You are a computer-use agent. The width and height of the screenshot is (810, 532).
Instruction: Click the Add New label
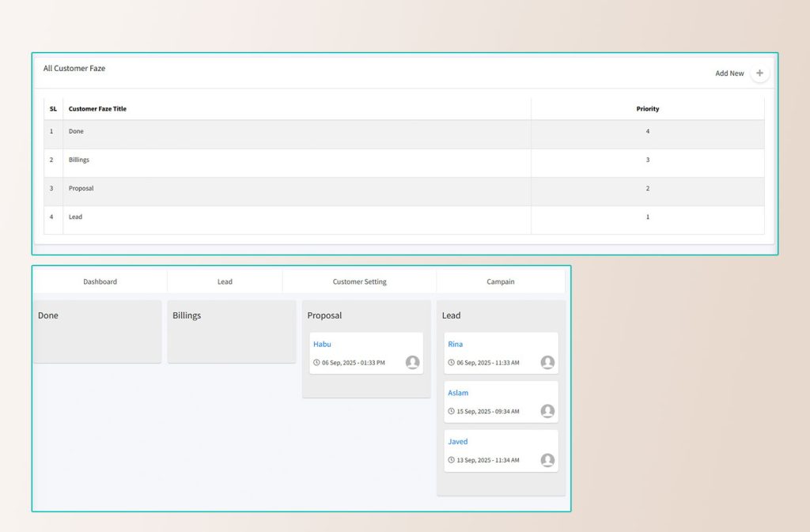[729, 74]
